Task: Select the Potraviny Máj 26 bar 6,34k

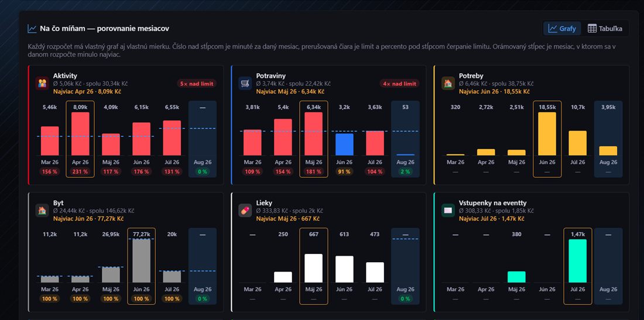Action: coord(313,134)
